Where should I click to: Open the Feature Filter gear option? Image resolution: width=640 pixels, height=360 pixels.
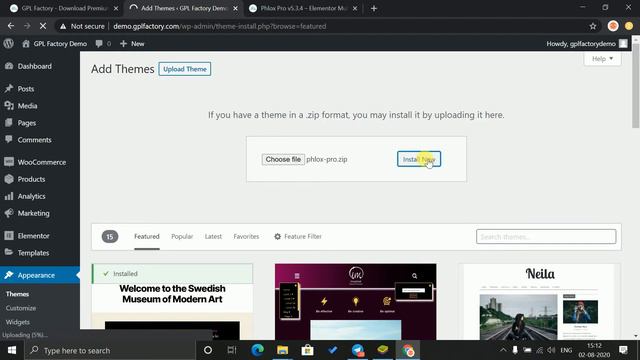point(298,236)
